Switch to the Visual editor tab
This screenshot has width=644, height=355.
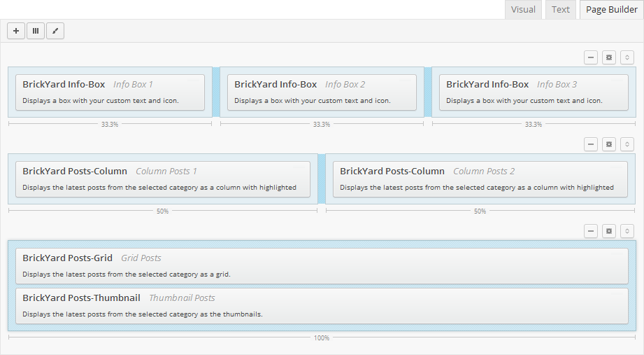pyautogui.click(x=523, y=10)
